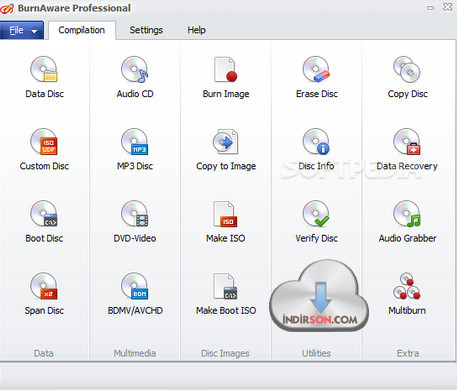The width and height of the screenshot is (457, 390).
Task: Open the Disc Info utility
Action: pos(316,150)
